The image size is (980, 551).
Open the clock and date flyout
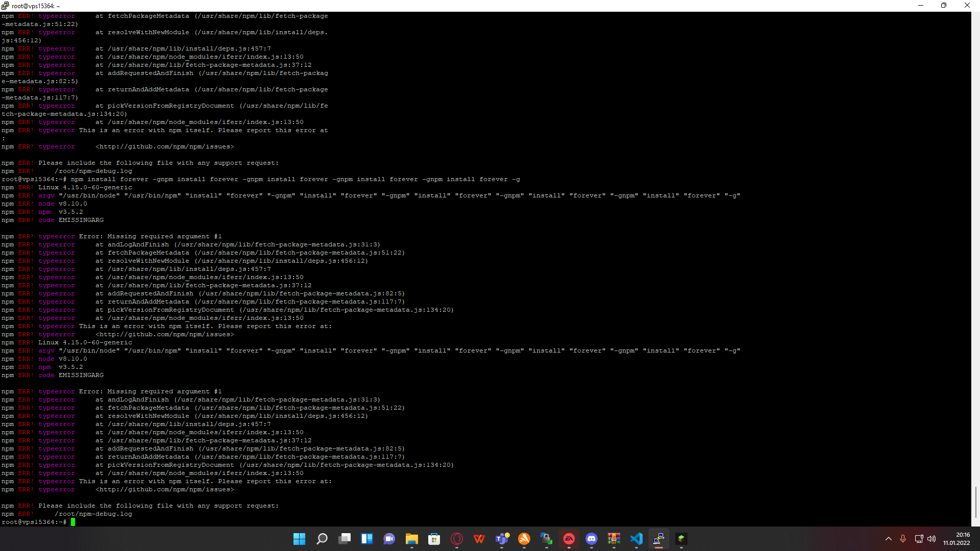957,539
